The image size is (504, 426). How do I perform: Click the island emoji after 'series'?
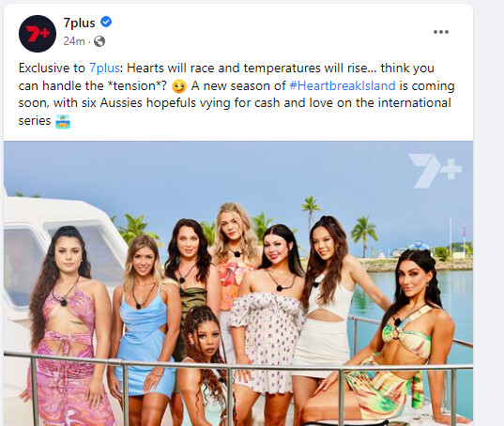(63, 122)
